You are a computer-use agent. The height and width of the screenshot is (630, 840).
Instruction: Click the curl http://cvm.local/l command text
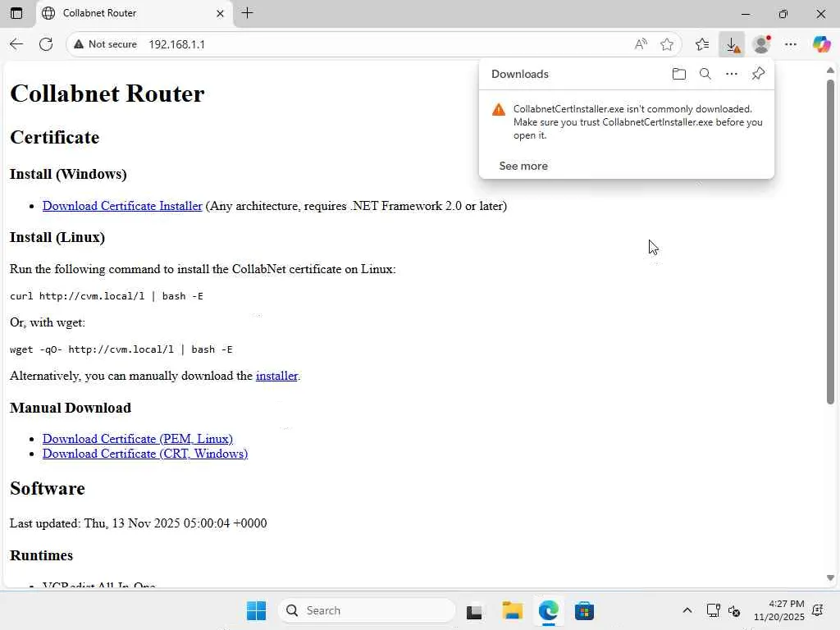[x=107, y=296]
